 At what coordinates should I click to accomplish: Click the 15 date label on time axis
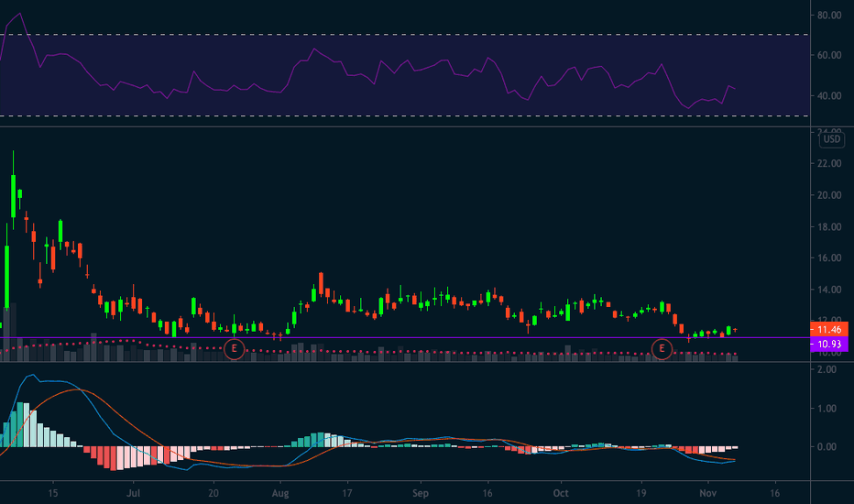[x=52, y=493]
